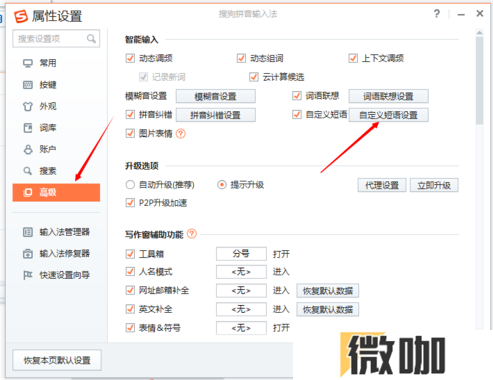Toggle the 自定义短语 checkbox
This screenshot has height=380, width=493.
[x=297, y=115]
